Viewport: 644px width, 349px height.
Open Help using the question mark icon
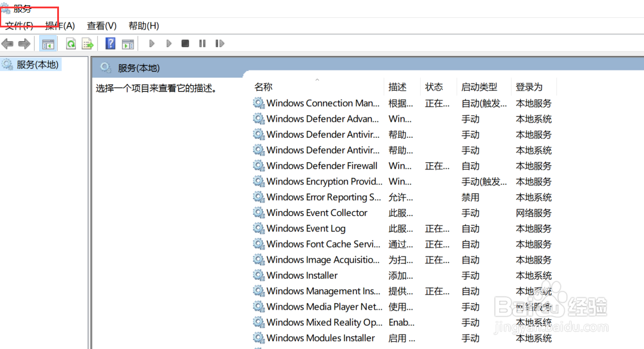pyautogui.click(x=111, y=43)
